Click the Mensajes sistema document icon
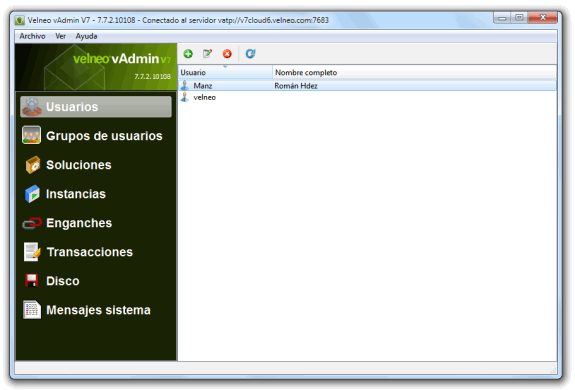The height and width of the screenshot is (390, 575). pos(32,310)
